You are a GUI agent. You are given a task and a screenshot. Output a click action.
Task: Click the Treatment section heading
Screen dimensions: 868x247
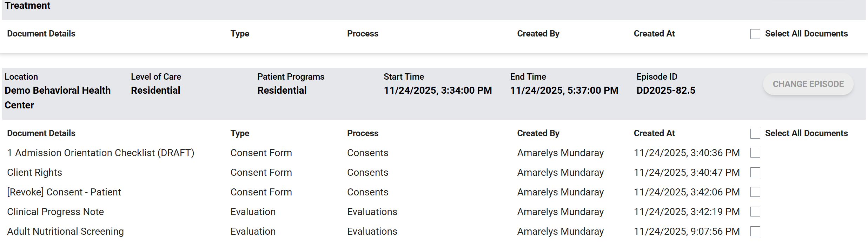(x=27, y=6)
